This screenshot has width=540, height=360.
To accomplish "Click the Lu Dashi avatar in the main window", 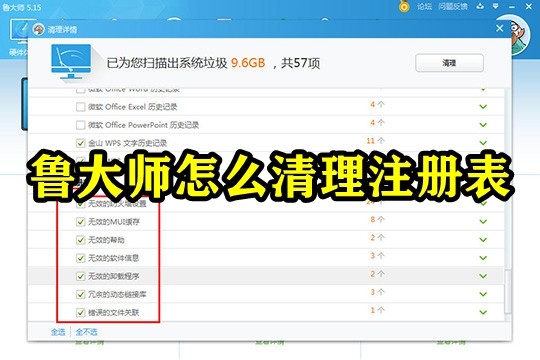I will 519,34.
